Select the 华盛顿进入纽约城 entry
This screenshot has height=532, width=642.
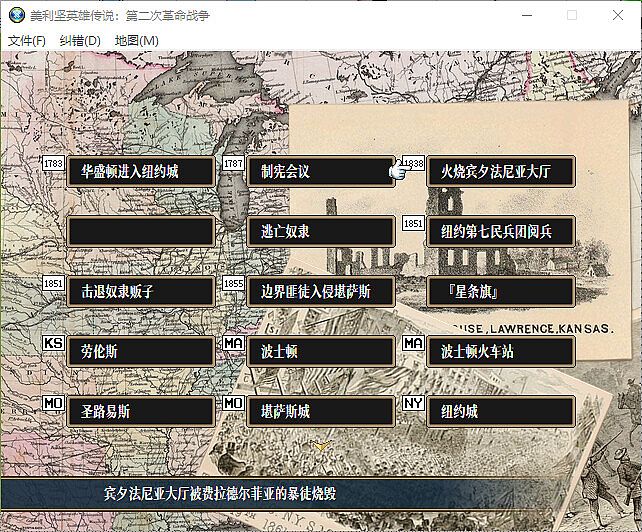(x=141, y=171)
